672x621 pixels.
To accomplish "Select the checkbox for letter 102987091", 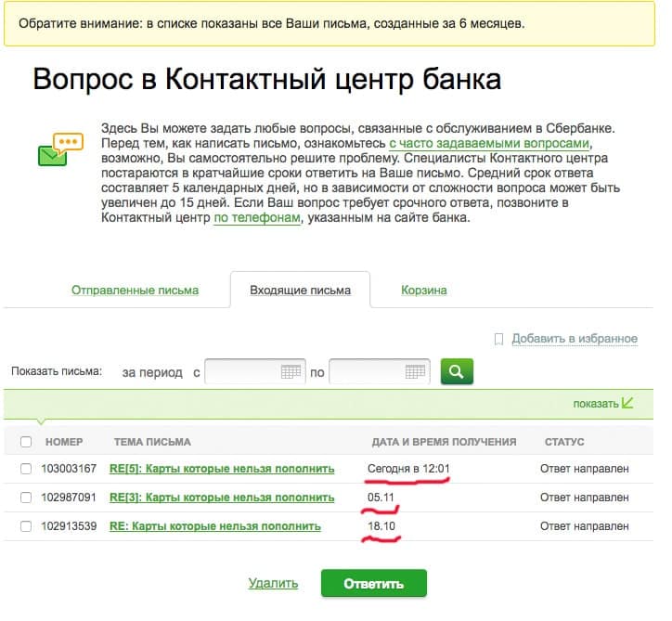I will click(x=26, y=498).
